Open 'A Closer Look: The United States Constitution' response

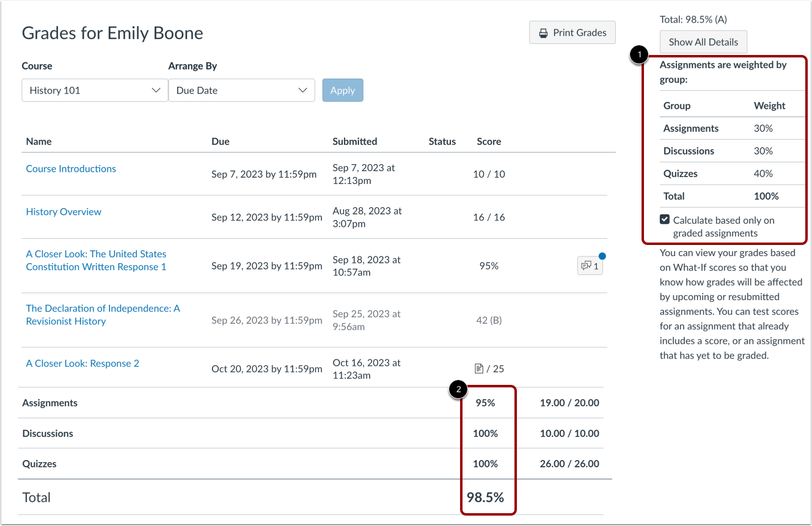(x=96, y=260)
